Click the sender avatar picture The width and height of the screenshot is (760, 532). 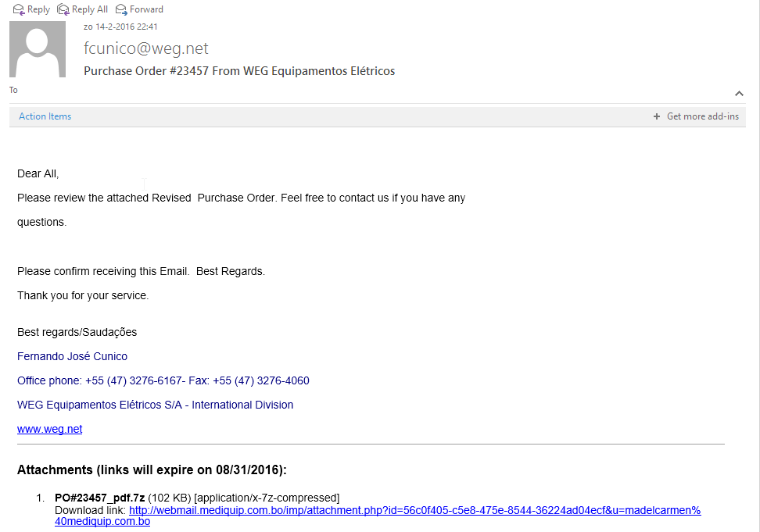(x=38, y=49)
